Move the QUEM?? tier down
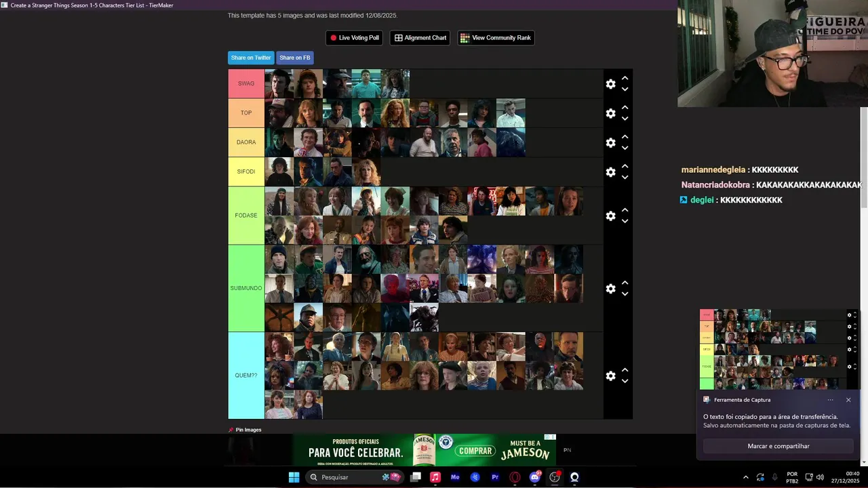Screen dimensions: 868x488 [625, 381]
